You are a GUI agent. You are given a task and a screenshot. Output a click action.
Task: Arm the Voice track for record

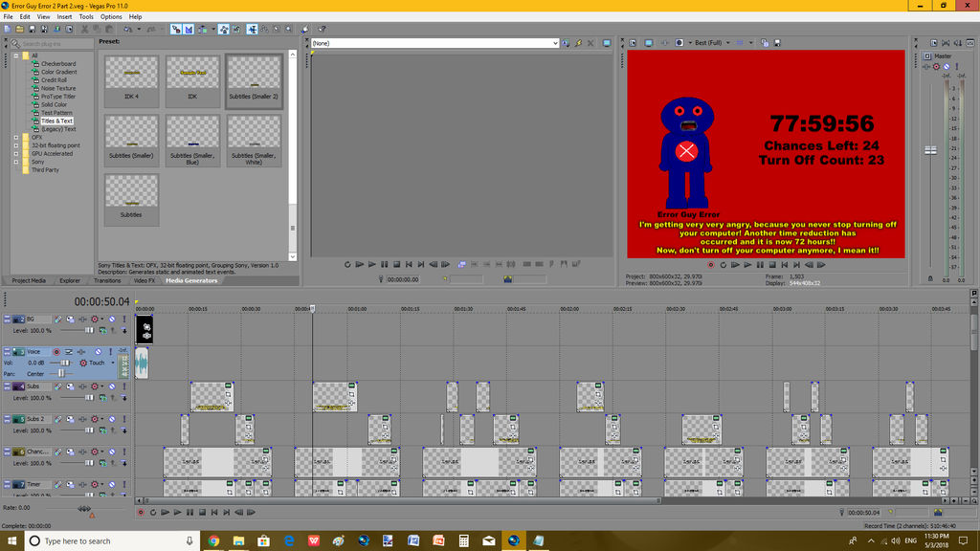[56, 352]
